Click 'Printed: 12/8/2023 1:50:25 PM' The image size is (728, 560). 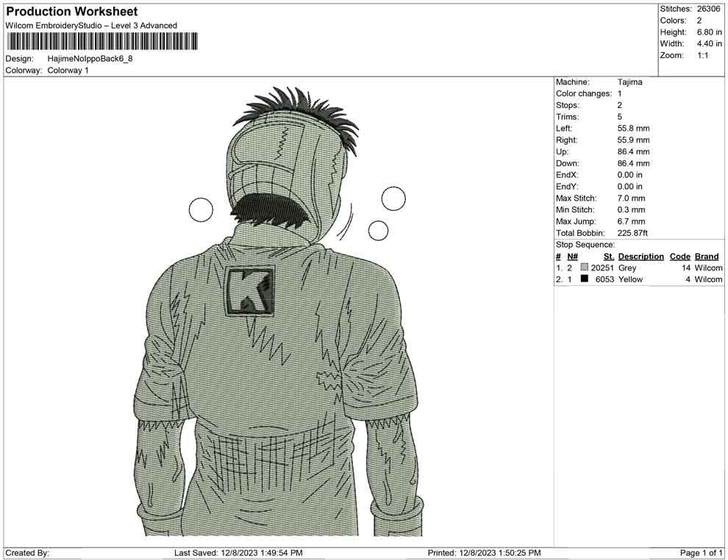(485, 553)
